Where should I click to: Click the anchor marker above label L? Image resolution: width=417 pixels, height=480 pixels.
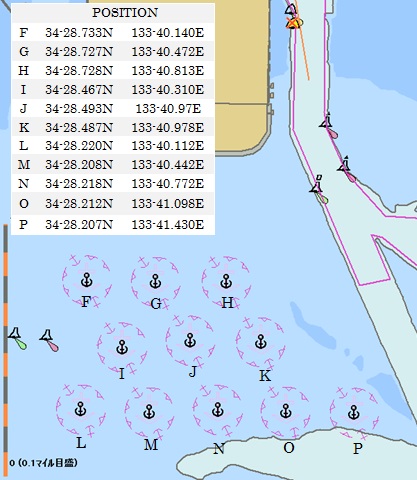(80, 409)
